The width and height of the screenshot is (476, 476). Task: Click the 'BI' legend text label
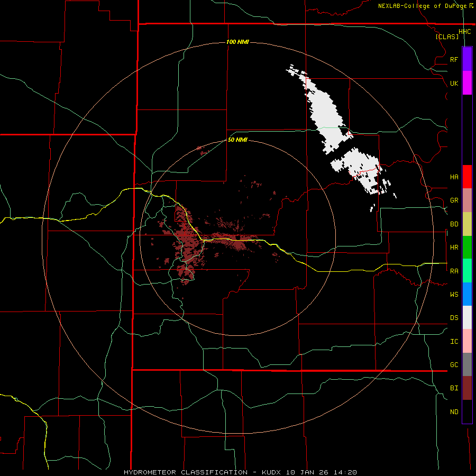pos(454,388)
